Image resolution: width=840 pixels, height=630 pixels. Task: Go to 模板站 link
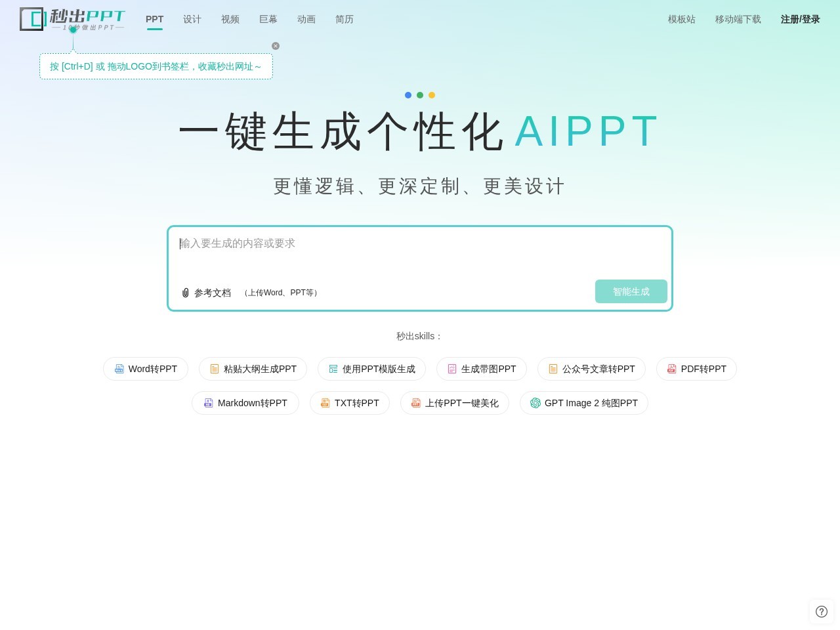tap(682, 19)
